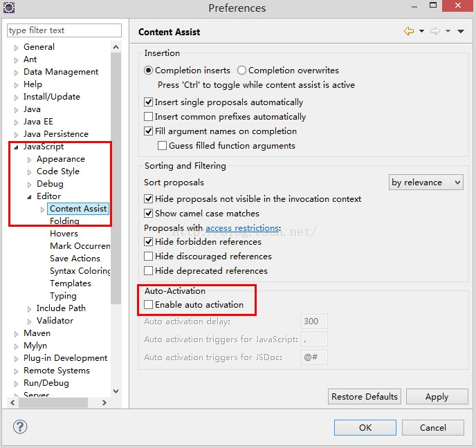Select Code Style under JavaScript

coord(58,171)
